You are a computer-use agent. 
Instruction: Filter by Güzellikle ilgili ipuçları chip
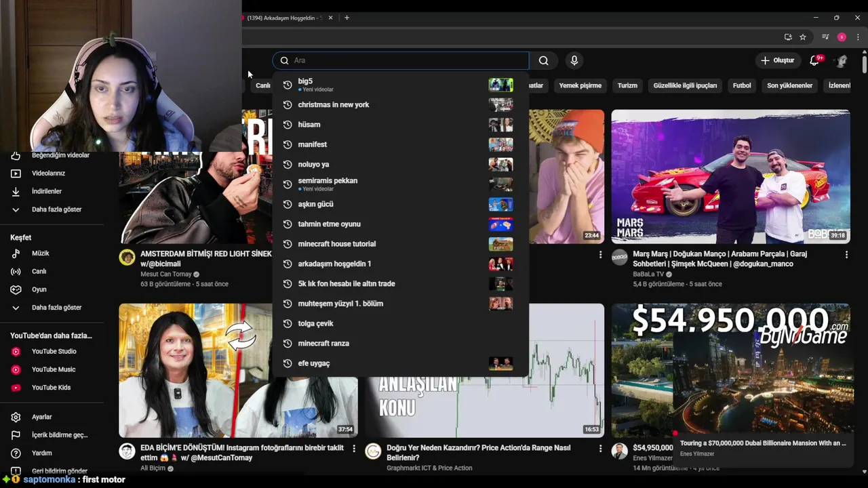685,85
